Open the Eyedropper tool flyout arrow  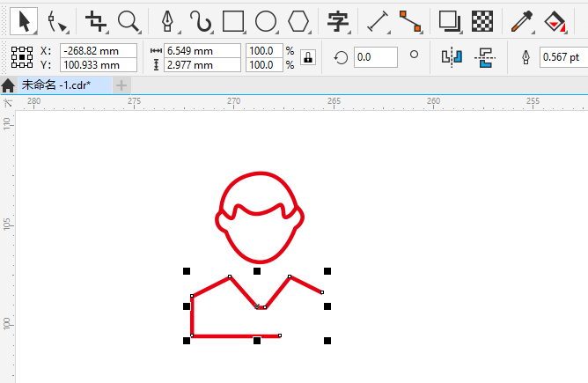click(533, 33)
